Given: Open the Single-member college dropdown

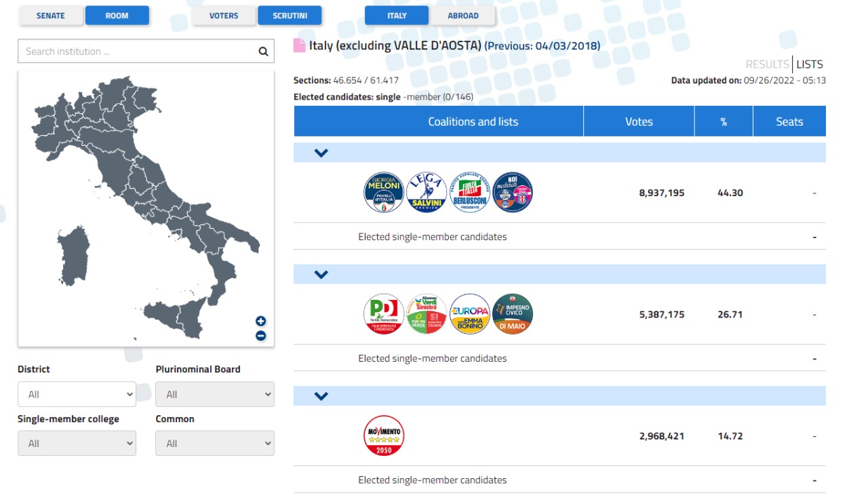Looking at the screenshot, I should coord(77,443).
